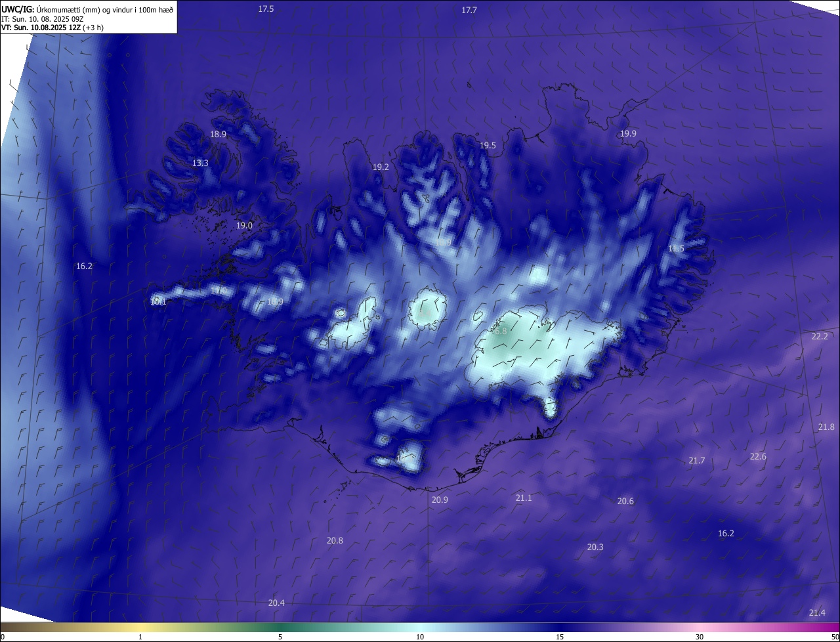
Task: Click the 21.7 value on the map
Action: [696, 461]
